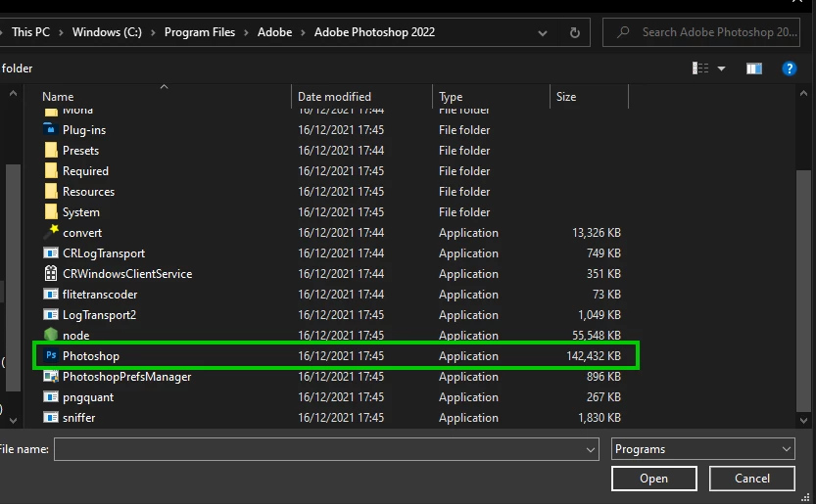
Task: Click the Open button
Action: (x=654, y=479)
